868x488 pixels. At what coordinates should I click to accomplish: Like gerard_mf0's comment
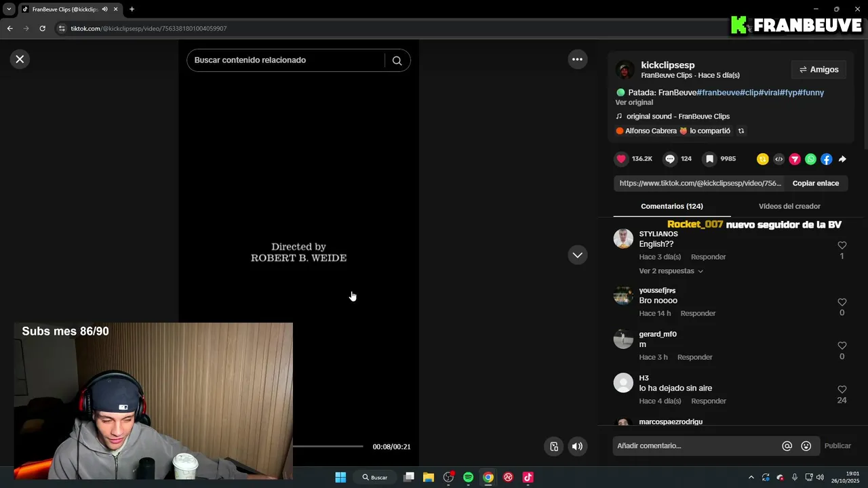[x=842, y=346]
